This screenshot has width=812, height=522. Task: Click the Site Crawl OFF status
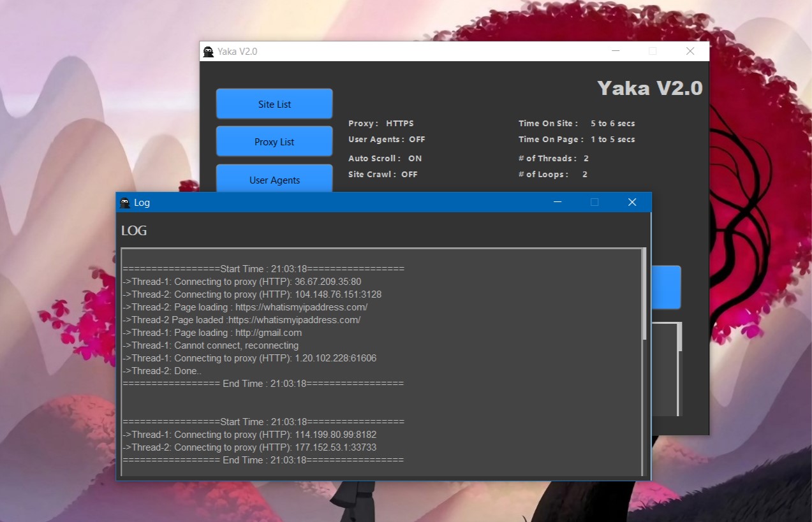[x=409, y=174]
